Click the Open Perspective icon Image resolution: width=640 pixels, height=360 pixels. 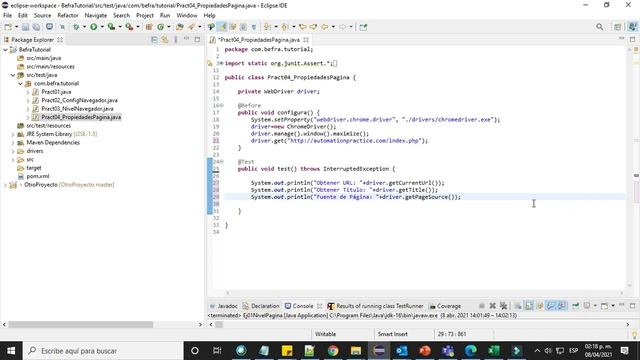pos(618,27)
